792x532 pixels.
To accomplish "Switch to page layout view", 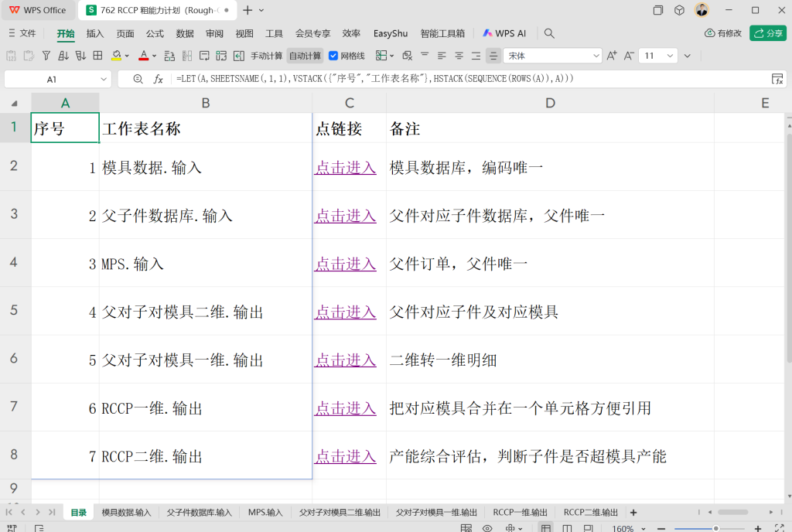I will pyautogui.click(x=567, y=528).
